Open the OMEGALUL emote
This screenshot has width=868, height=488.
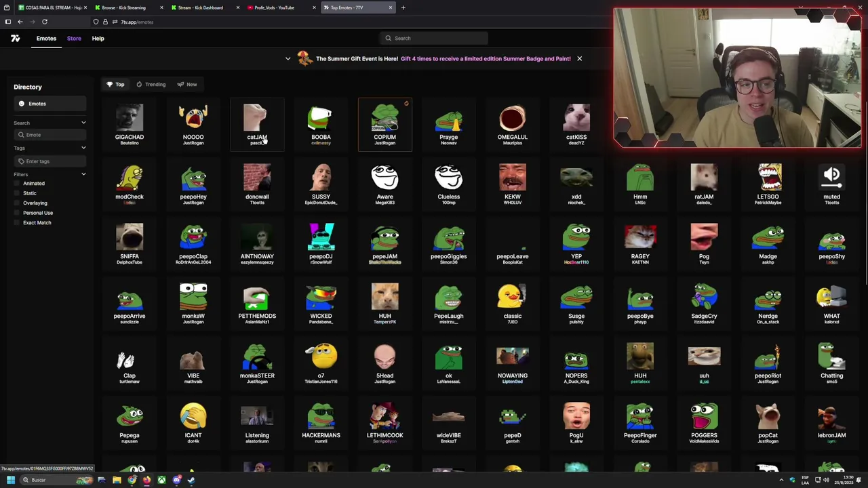[513, 125]
